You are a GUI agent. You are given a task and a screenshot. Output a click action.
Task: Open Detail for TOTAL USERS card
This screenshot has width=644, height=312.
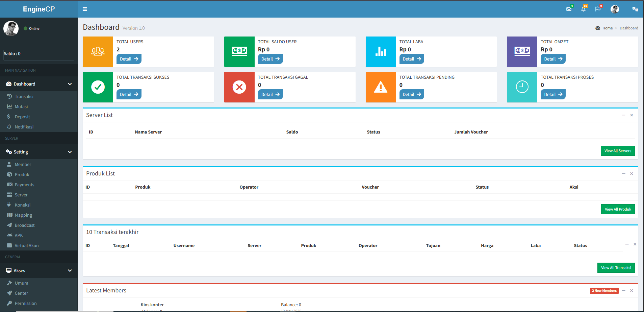[x=129, y=58]
